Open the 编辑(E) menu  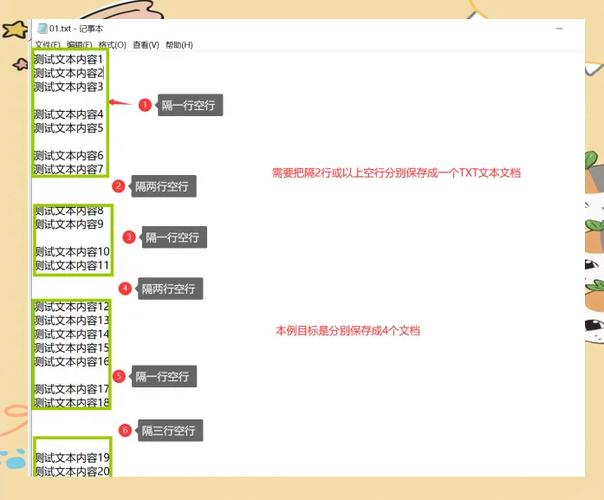[x=80, y=45]
